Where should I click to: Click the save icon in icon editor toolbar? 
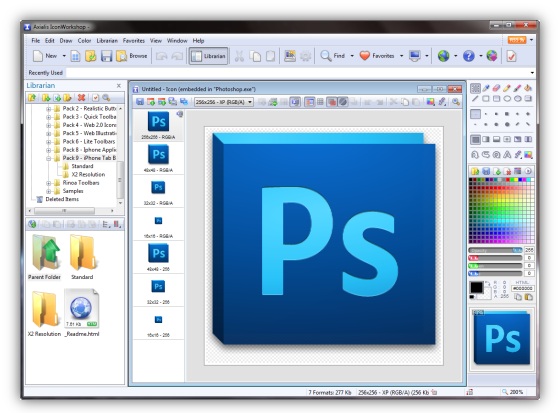pyautogui.click(x=140, y=102)
